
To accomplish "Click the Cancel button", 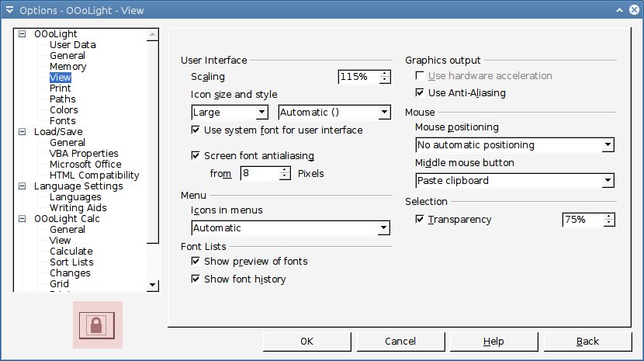I will (x=400, y=342).
